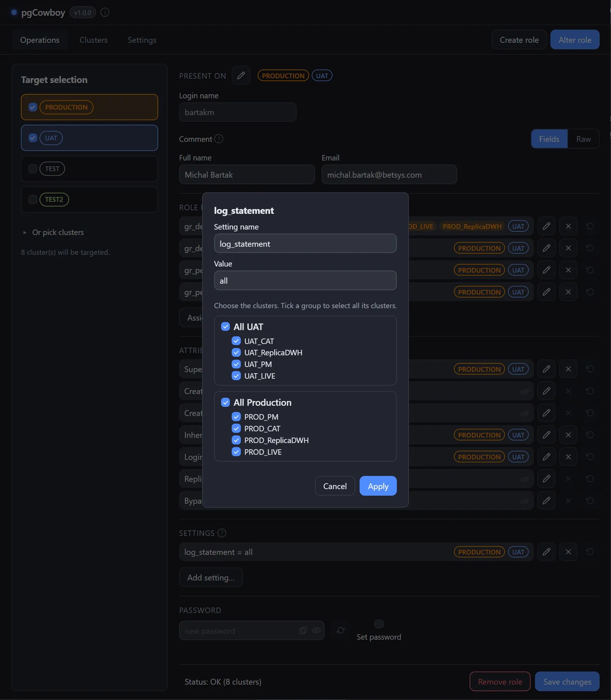Click the info icon next to v1.0.0

pyautogui.click(x=105, y=12)
